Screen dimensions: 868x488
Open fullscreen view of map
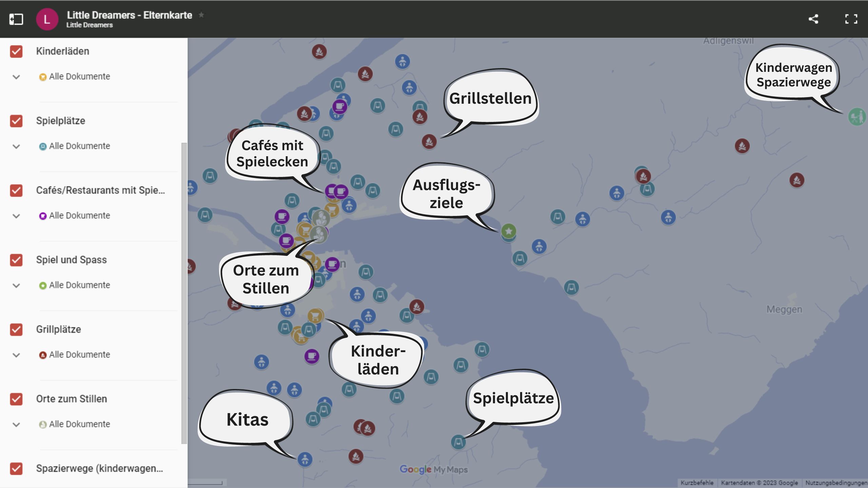(851, 19)
